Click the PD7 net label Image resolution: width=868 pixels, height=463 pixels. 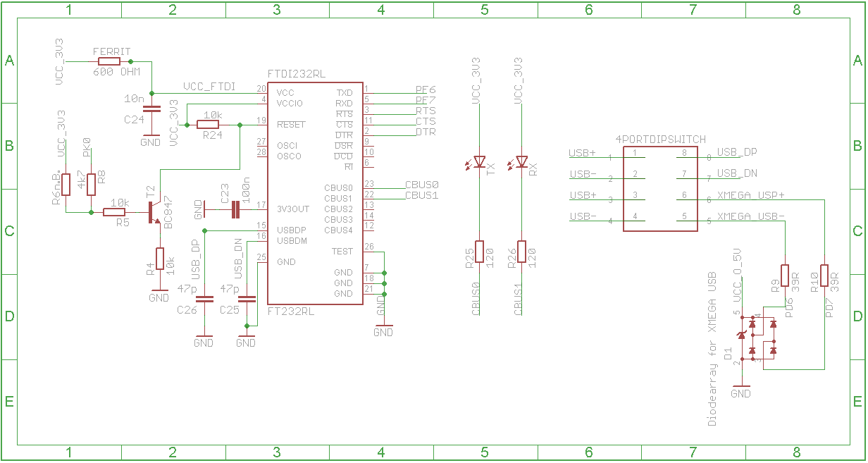click(x=829, y=307)
